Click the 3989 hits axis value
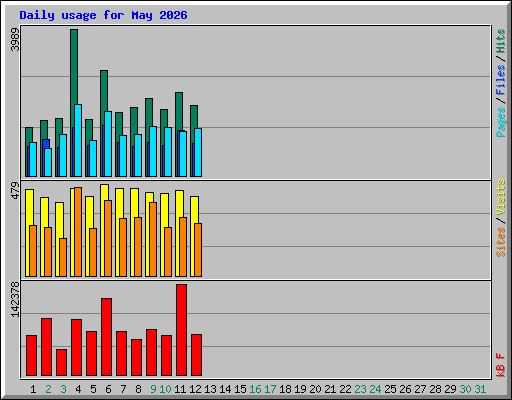Viewport: 512px width, 400px height. tap(15, 39)
